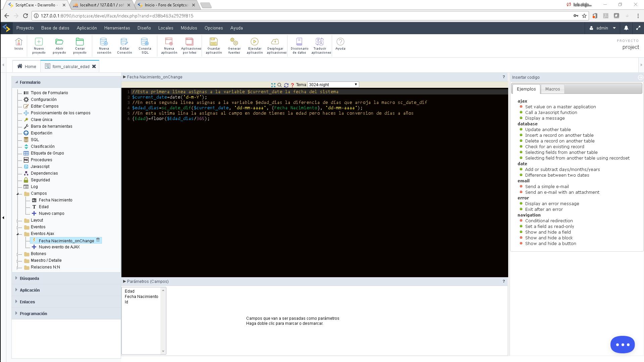This screenshot has height=362, width=644.
Task: Open the Herramientas menu
Action: [x=117, y=28]
